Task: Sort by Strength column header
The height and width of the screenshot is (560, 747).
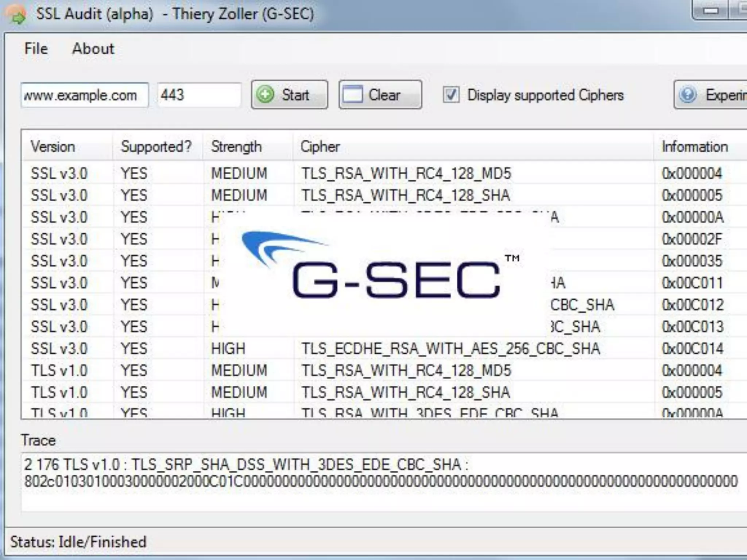Action: tap(236, 147)
